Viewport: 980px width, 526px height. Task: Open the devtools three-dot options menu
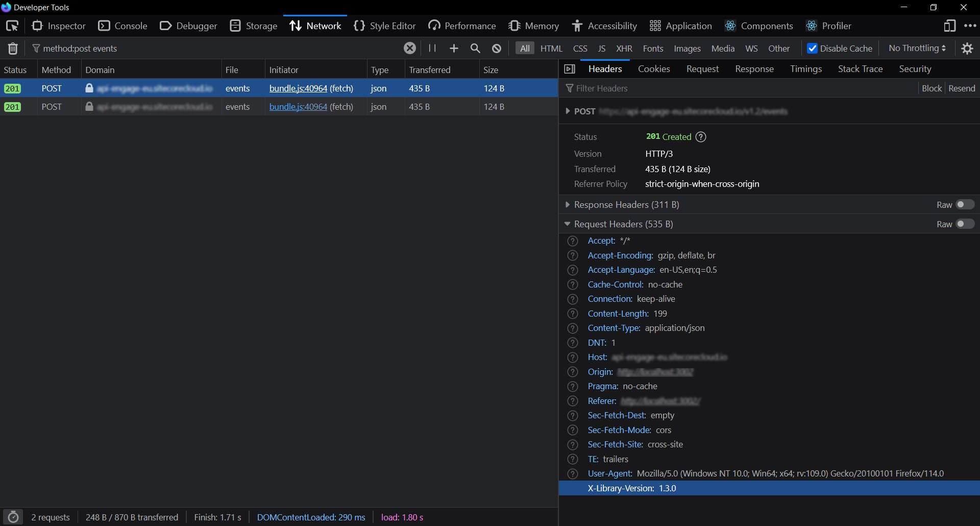[970, 26]
